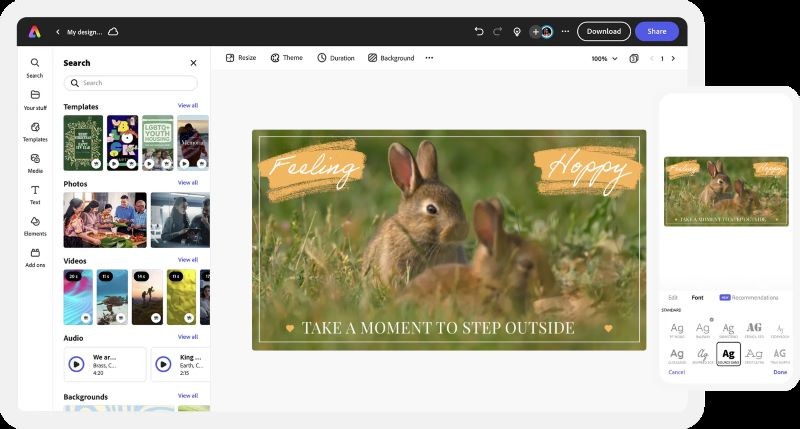The width and height of the screenshot is (800, 429).
Task: Select the yellow texture video thumbnail
Action: 182,297
